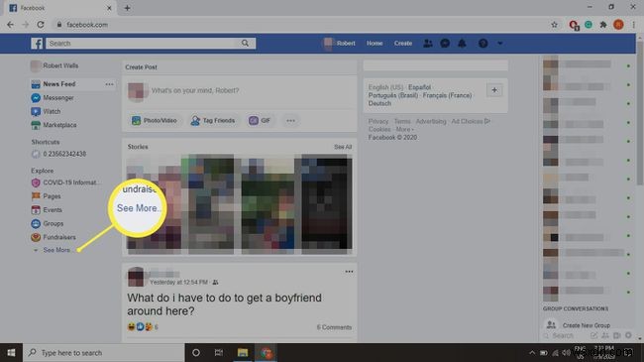
Task: Click the chat sidebar search field
Action: [565, 335]
